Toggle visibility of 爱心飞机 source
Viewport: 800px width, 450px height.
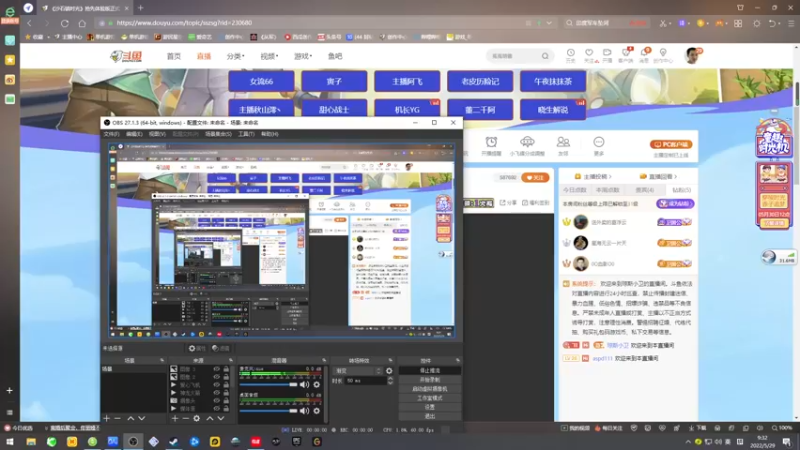coord(216,385)
